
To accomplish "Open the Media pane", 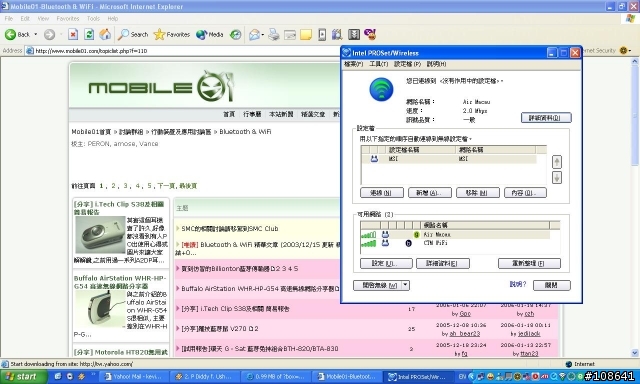I will click(209, 35).
